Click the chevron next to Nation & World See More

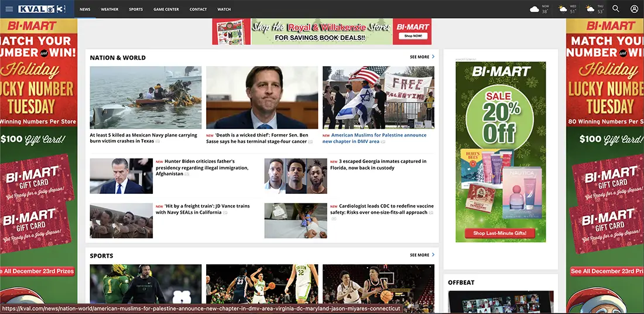coord(433,57)
